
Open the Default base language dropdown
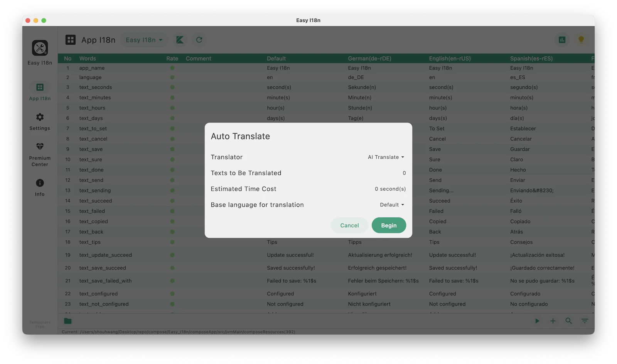tap(392, 205)
